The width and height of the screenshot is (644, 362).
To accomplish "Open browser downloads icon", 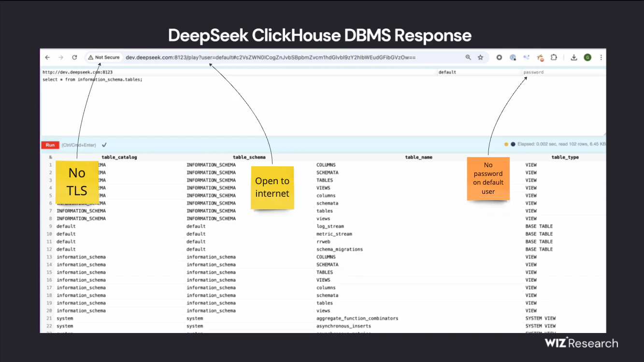I will point(574,58).
